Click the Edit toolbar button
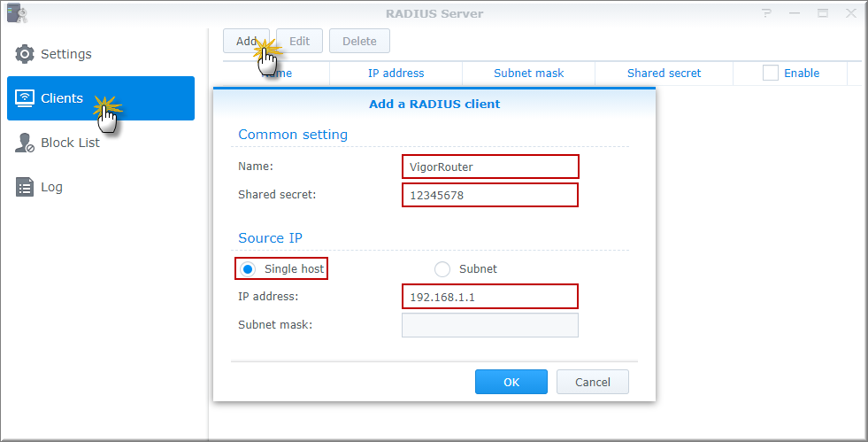Viewport: 868px width, 442px height. coord(299,41)
